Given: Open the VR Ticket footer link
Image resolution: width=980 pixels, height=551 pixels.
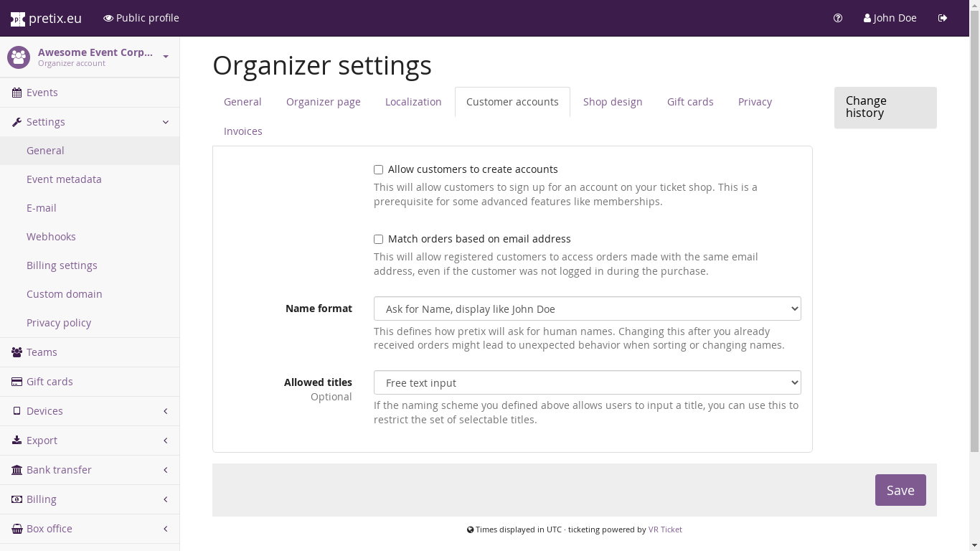Looking at the screenshot, I should (x=665, y=529).
